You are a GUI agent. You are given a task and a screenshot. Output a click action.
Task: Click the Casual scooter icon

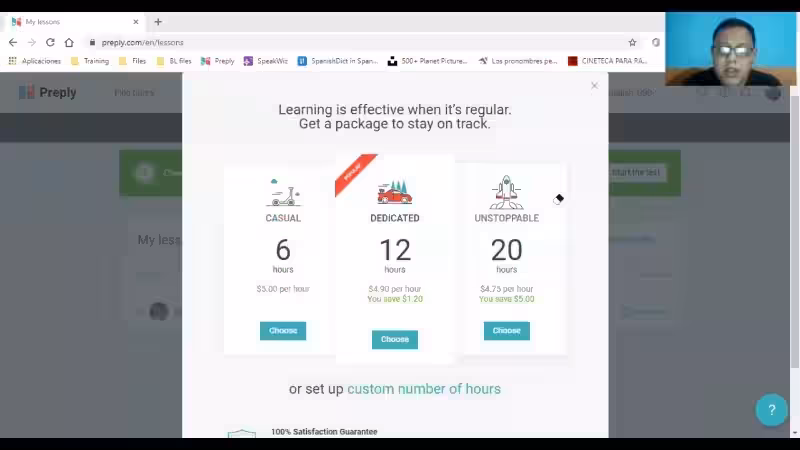(283, 192)
